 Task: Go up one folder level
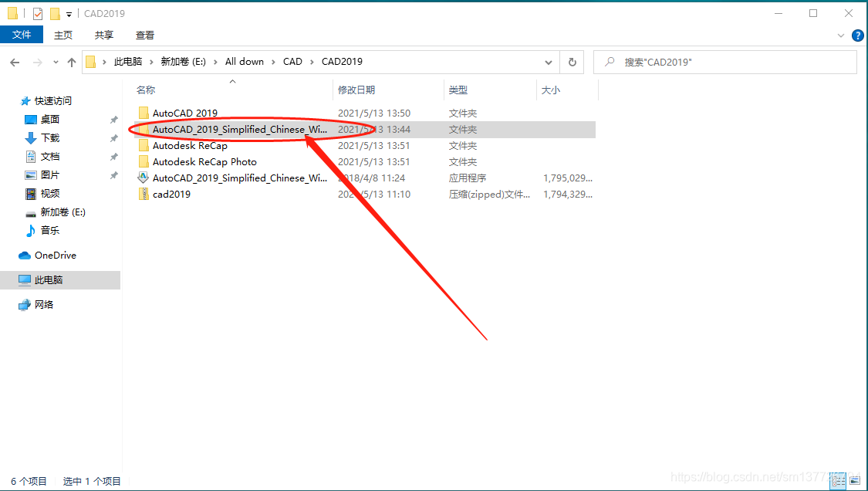click(72, 63)
